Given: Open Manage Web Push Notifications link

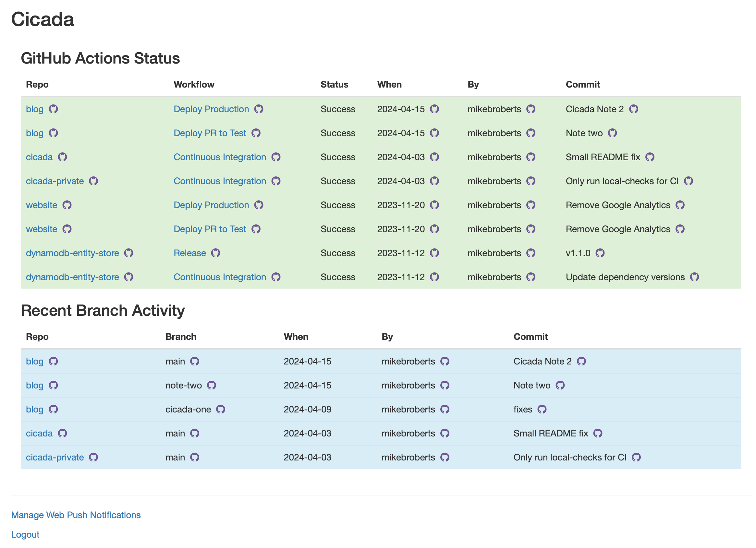Looking at the screenshot, I should click(x=76, y=515).
